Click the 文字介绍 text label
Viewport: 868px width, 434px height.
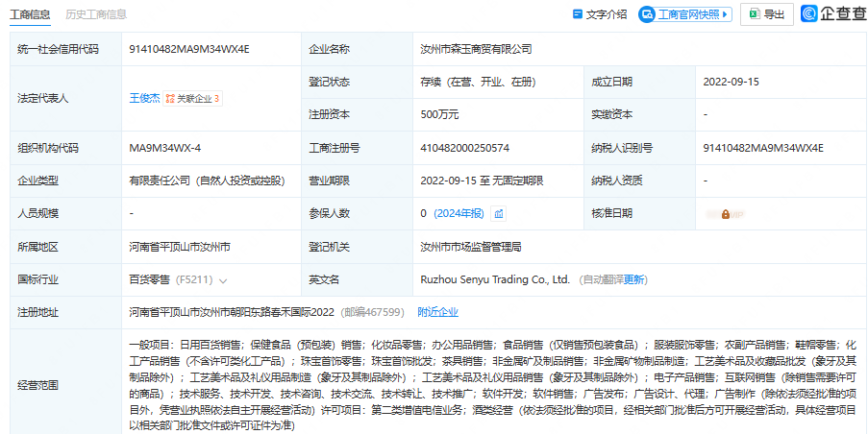(x=607, y=14)
